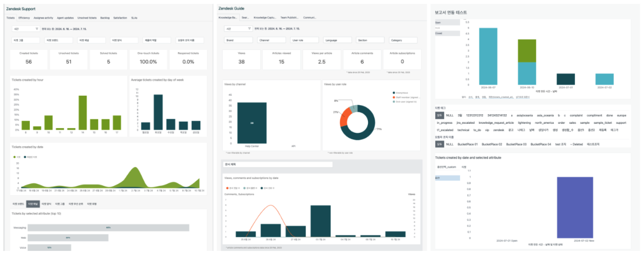Switch to the Team Publishing tab
The width and height of the screenshot is (644, 256).
pyautogui.click(x=290, y=18)
